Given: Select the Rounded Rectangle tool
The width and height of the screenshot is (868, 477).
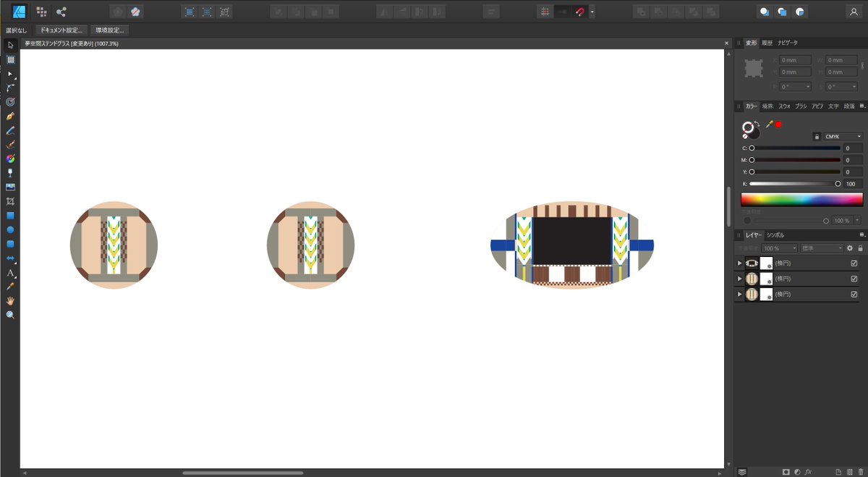Looking at the screenshot, I should (10, 244).
